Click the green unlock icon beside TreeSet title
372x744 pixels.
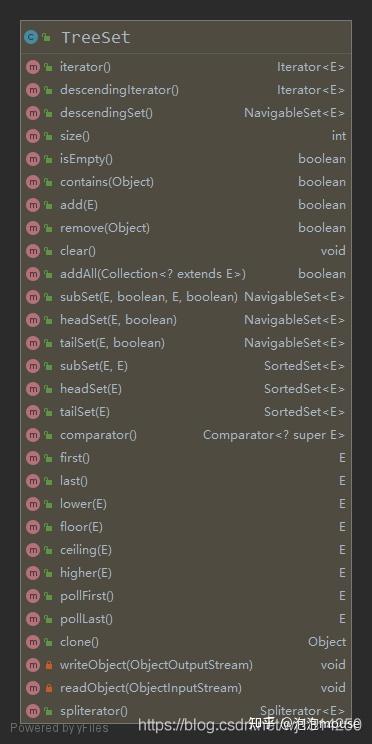[46, 37]
